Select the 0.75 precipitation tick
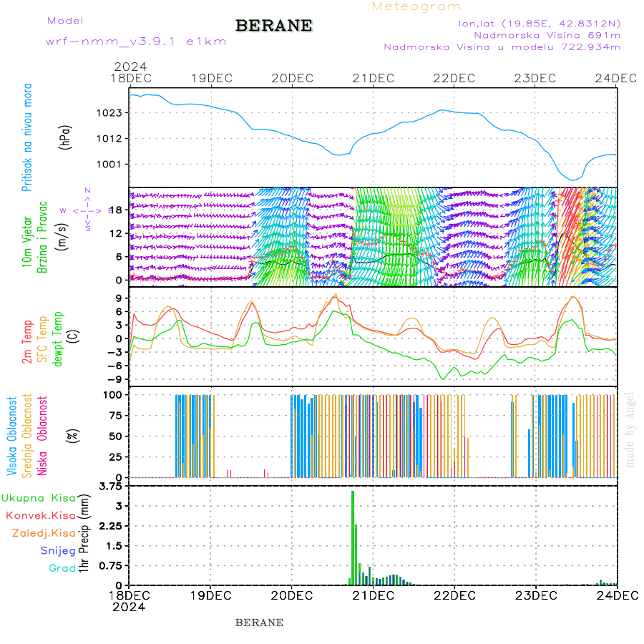 pyautogui.click(x=111, y=566)
